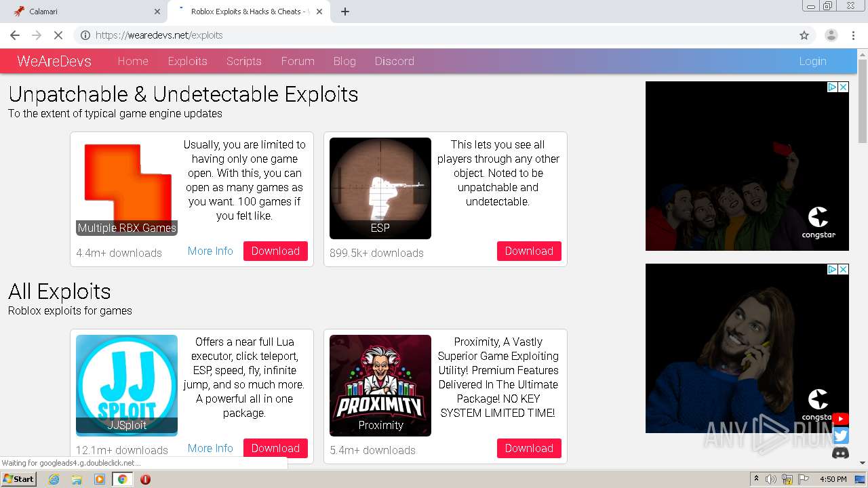Image resolution: width=868 pixels, height=488 pixels.
Task: Bookmark this page with the star
Action: 804,35
